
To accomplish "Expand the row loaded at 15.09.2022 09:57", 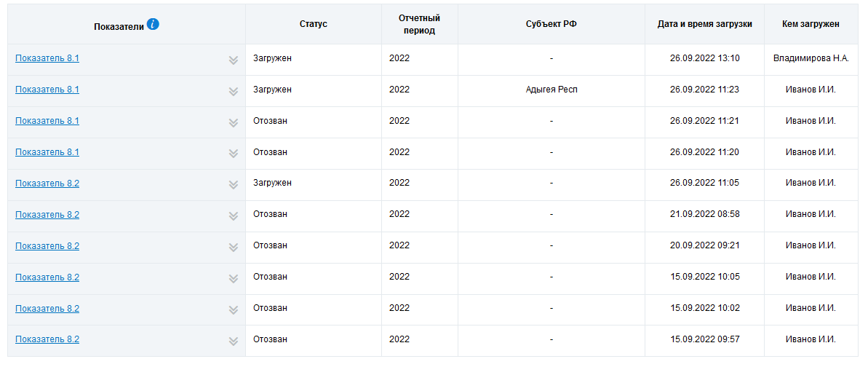I will pos(234,342).
